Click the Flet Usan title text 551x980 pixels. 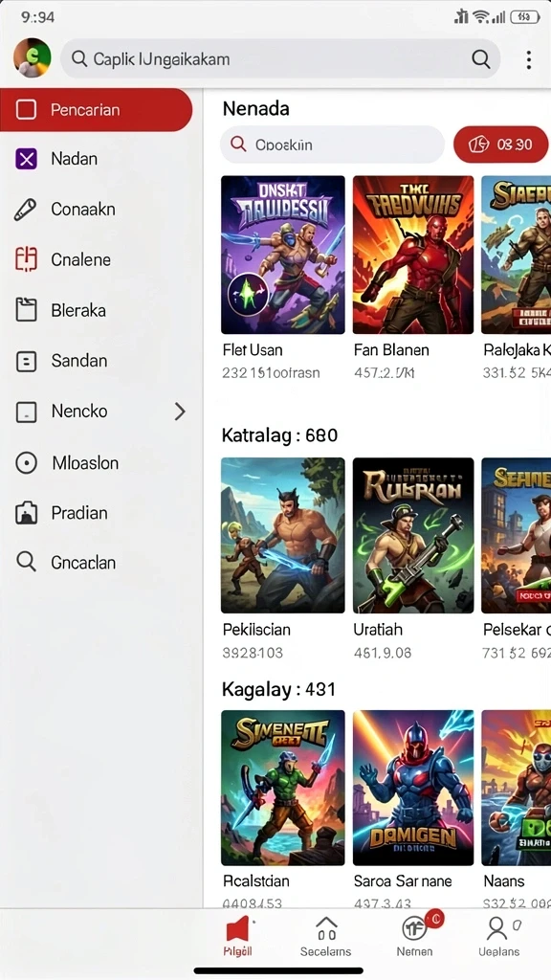(x=253, y=350)
